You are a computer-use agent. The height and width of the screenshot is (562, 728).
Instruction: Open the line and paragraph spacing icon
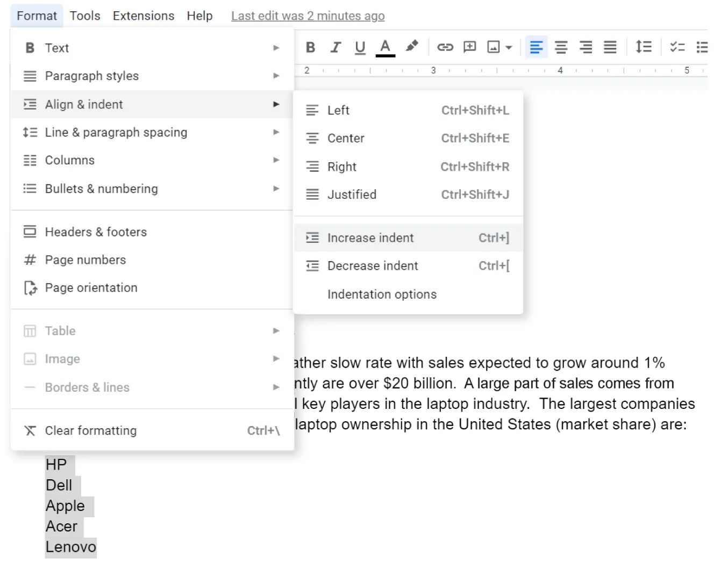[643, 47]
